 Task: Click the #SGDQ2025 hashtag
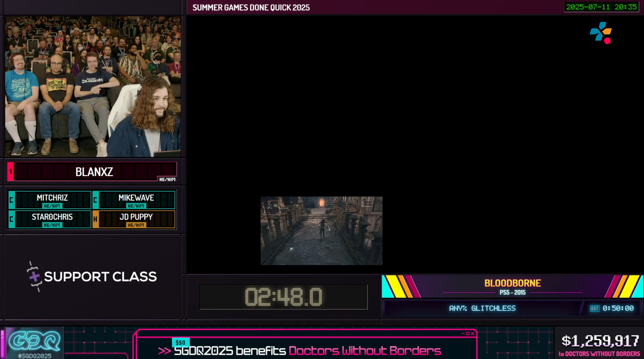pyautogui.click(x=35, y=356)
